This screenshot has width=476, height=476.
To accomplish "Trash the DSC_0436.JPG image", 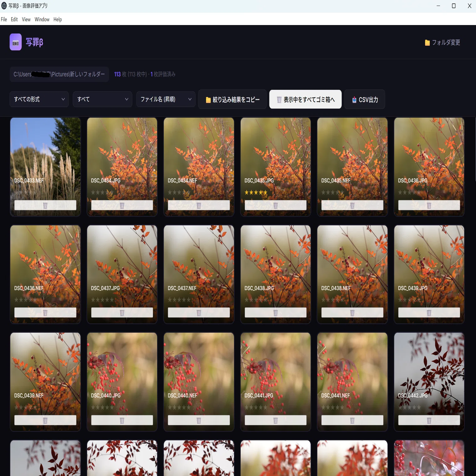I will click(x=429, y=205).
